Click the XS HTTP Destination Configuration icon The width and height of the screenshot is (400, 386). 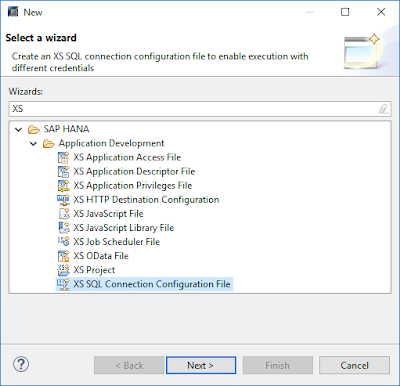[x=63, y=199]
